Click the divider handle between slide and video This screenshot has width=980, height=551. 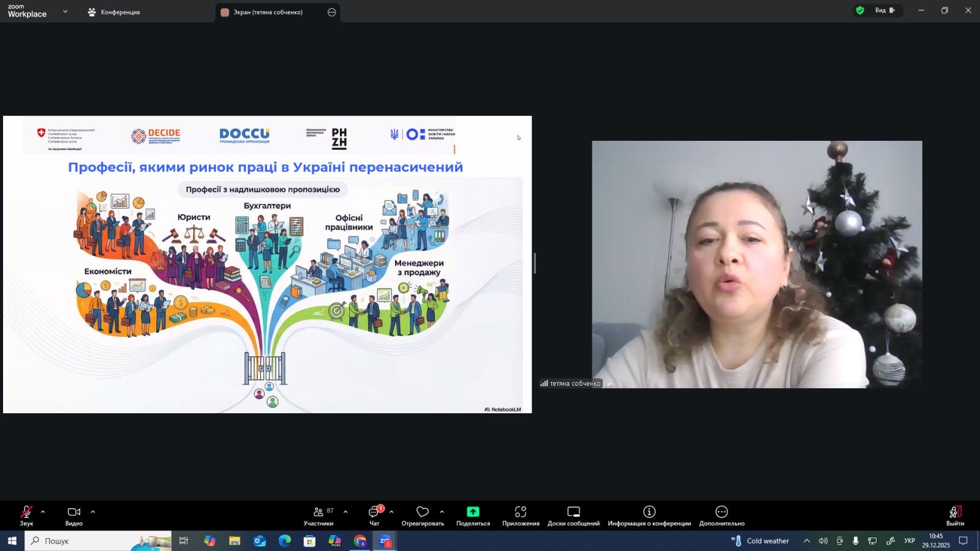535,264
